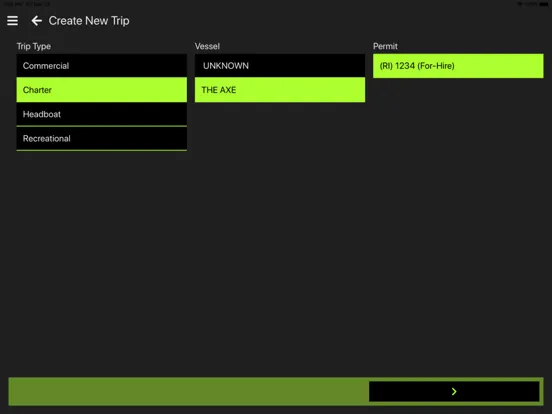Choose permit (RI) 1234 (For-Hire)
Viewport: 552px width, 414px height.
(x=458, y=66)
